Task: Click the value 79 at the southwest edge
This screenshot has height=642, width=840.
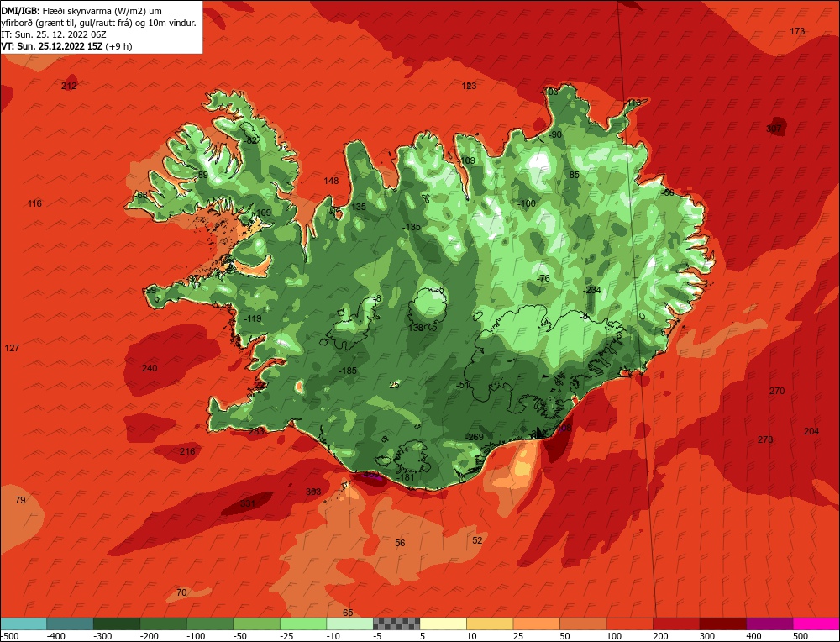Action: point(20,500)
